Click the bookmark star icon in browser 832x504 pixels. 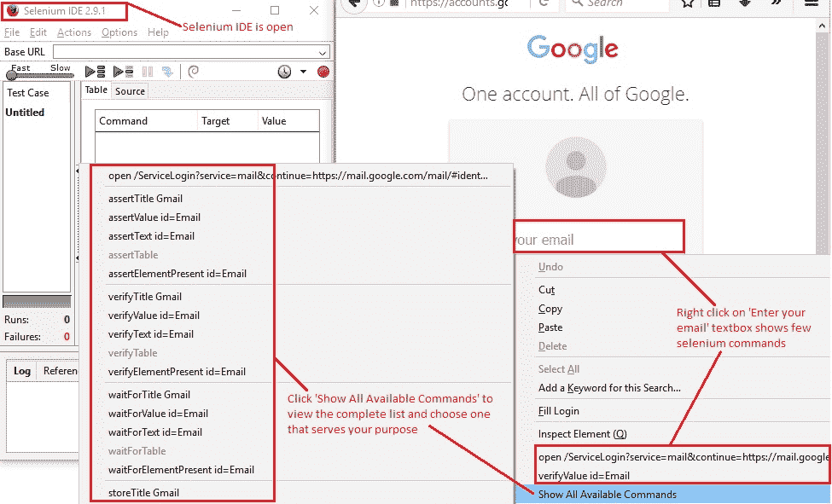(688, 4)
